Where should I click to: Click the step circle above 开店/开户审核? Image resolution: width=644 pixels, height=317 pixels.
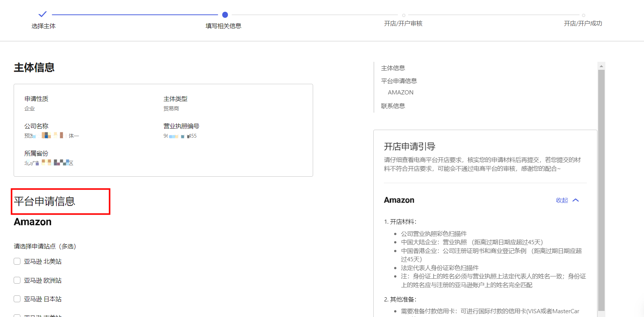(404, 15)
